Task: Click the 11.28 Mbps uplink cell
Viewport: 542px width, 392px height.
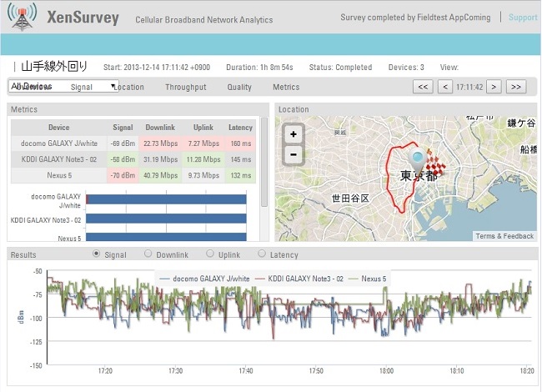Action: click(203, 159)
